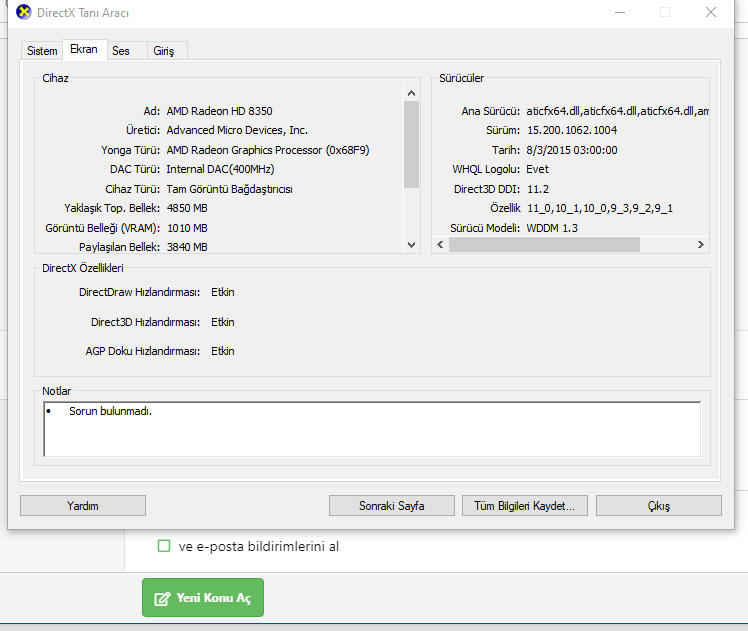Click the Yonga Türü label
748x631 pixels.
pyautogui.click(x=130, y=150)
